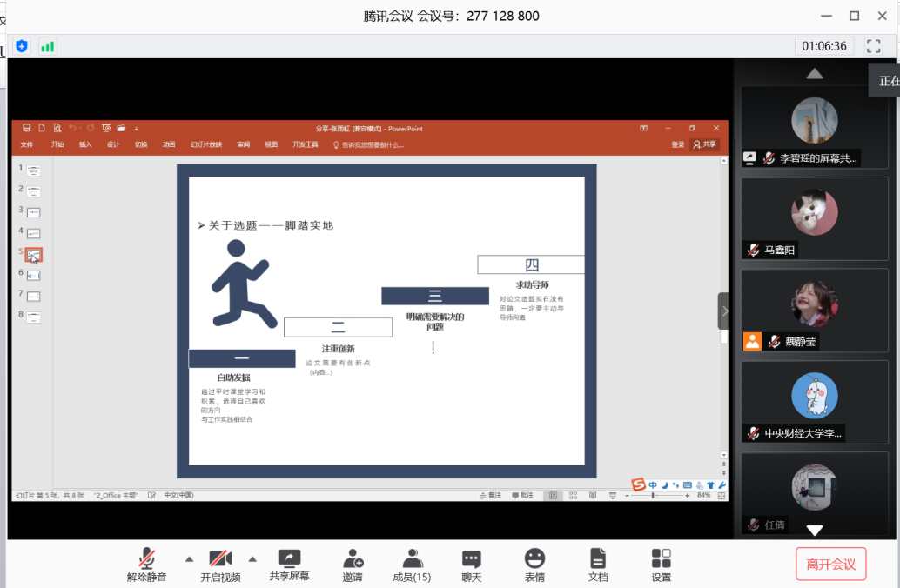Open the 成员(15) members panel
This screenshot has width=900, height=588.
pyautogui.click(x=412, y=558)
